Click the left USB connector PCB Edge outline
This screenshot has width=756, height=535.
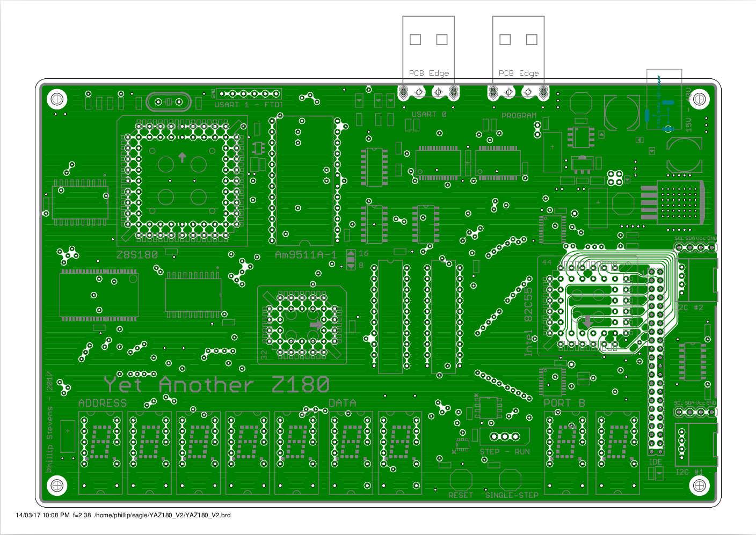[x=428, y=49]
